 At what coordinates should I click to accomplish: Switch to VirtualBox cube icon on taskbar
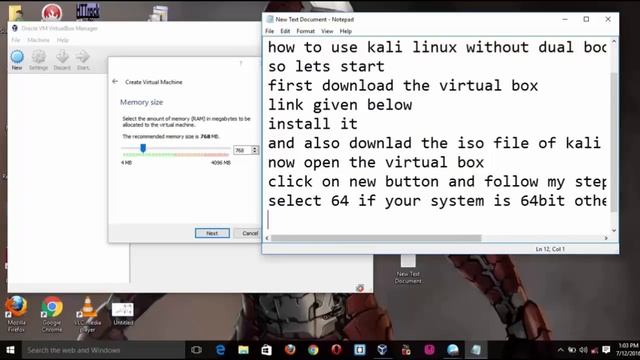382,350
